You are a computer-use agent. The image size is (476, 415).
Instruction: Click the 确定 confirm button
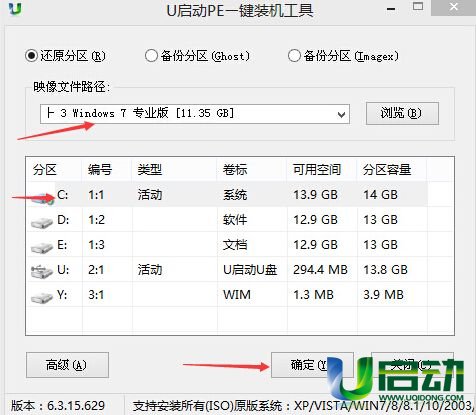pyautogui.click(x=312, y=365)
